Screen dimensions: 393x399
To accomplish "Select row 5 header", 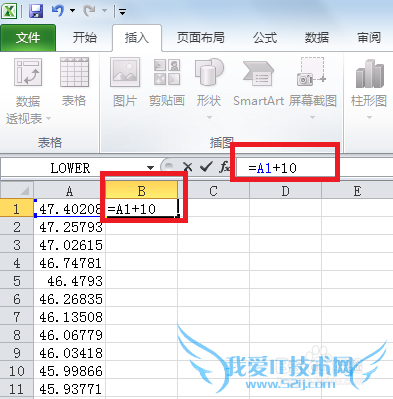I will coord(17,281).
